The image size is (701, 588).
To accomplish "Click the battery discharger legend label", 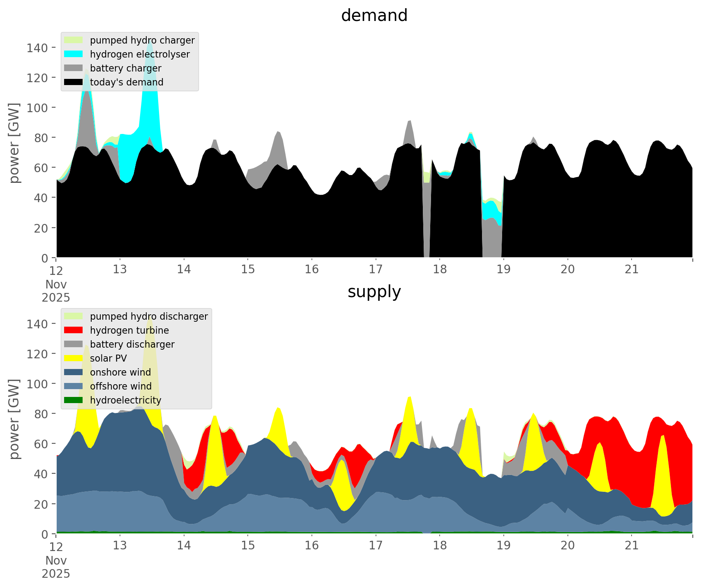I will coord(132,344).
